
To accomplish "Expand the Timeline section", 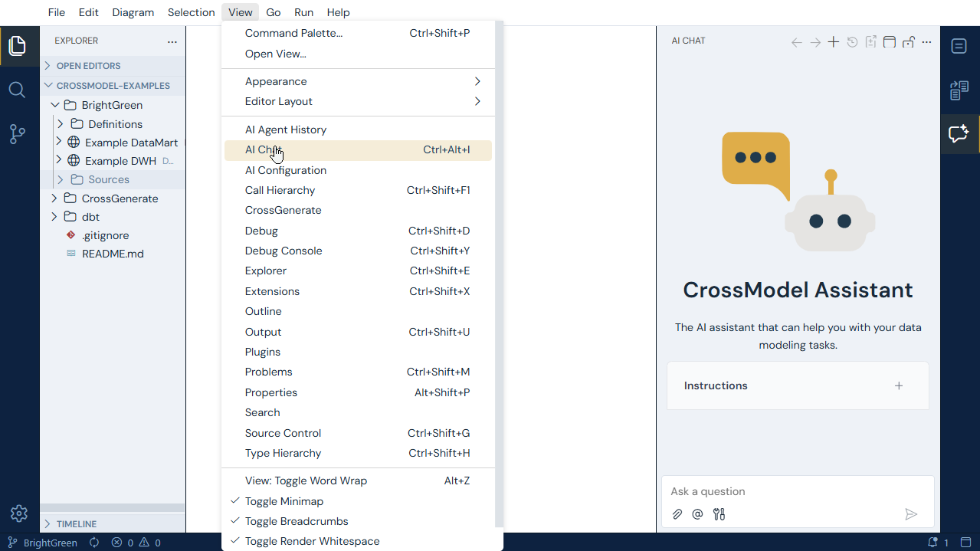I will coord(112,524).
